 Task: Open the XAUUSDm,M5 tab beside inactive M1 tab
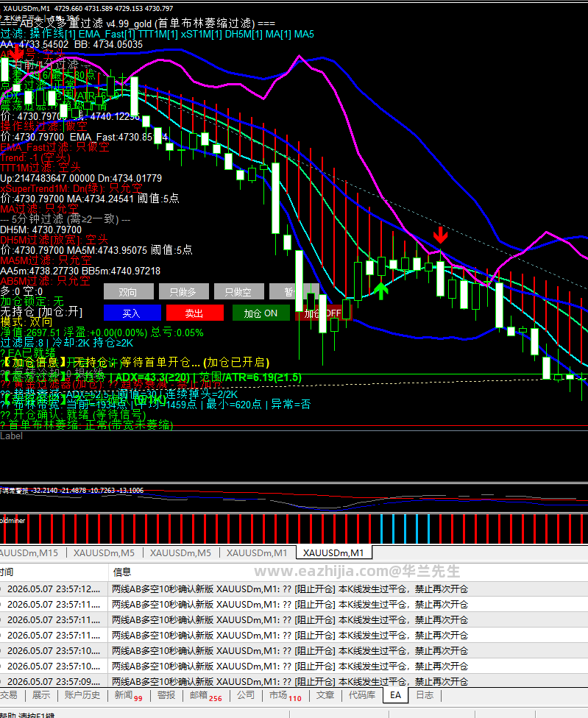(x=180, y=553)
